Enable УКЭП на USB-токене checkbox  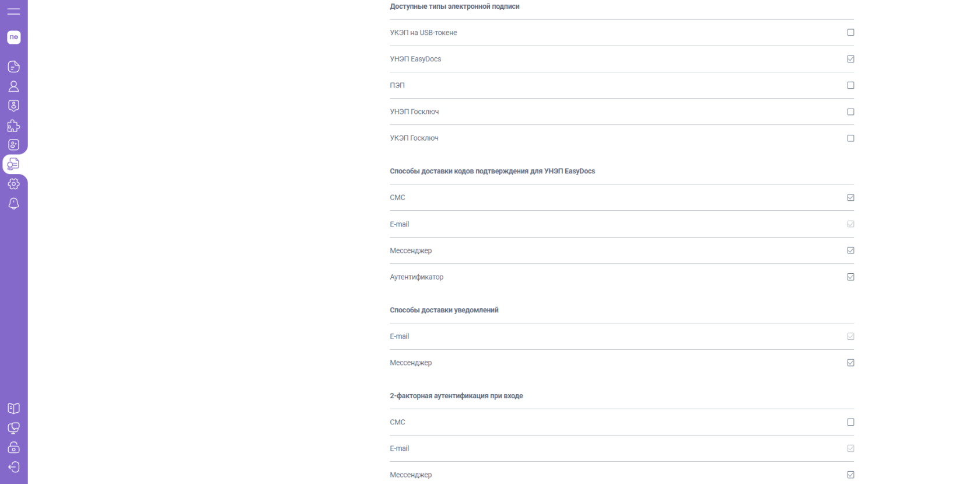(850, 33)
